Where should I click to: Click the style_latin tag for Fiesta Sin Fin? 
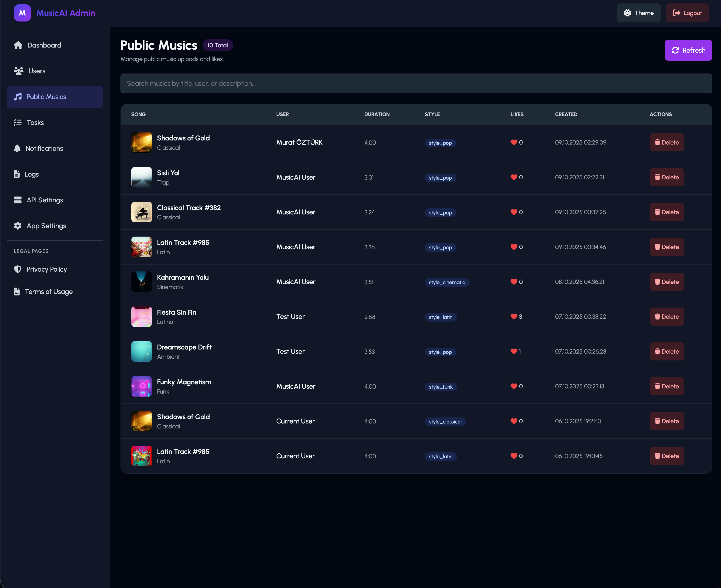coord(440,317)
